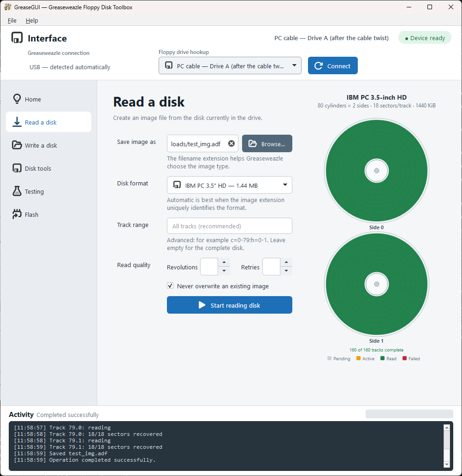Click the Write a disk folder icon
The image size is (462, 476).
[x=17, y=145]
